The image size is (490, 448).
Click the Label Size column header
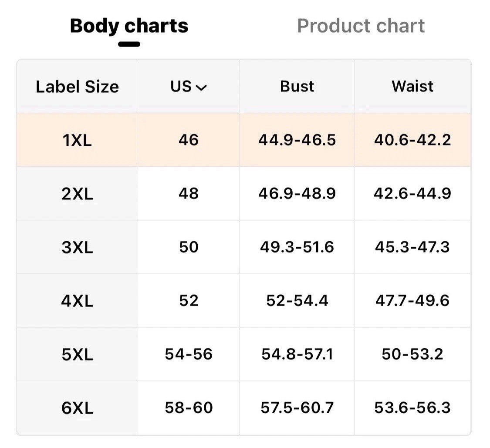click(77, 87)
